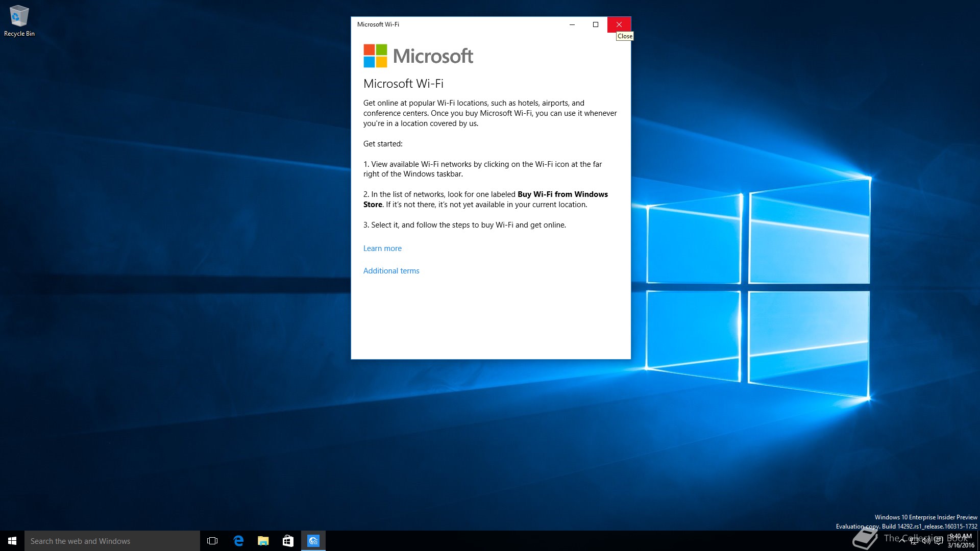Show hidden system tray icons
Viewport: 980px width, 551px height.
(x=902, y=541)
